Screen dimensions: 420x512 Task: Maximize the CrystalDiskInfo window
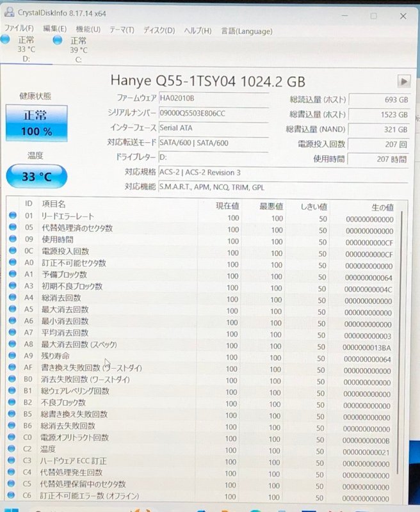(x=374, y=15)
